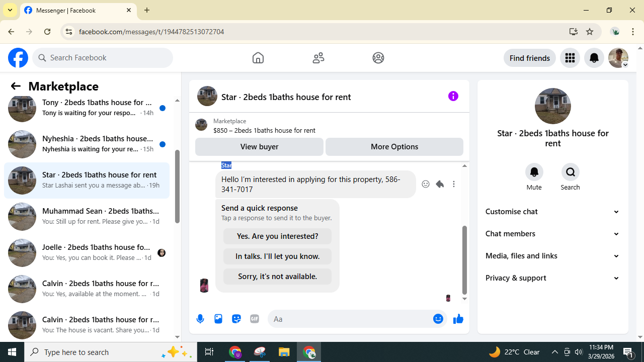Click the house thumbnail in right panel
Image resolution: width=644 pixels, height=362 pixels.
pos(553,106)
